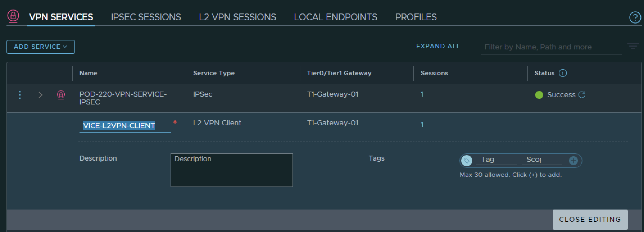The image size is (644, 232).
Task: Click the Status column info icon
Action: [563, 73]
